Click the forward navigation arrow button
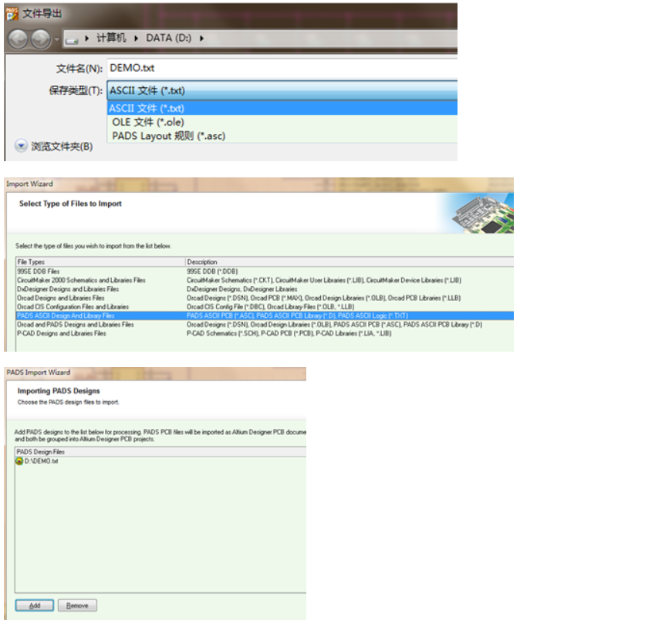Image resolution: width=672 pixels, height=627 pixels. click(x=41, y=39)
